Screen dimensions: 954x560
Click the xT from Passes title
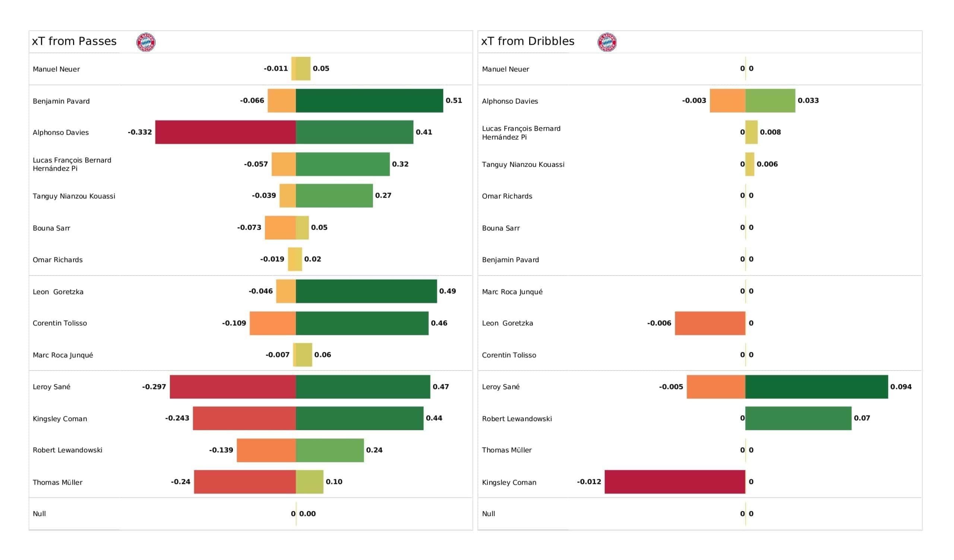coord(74,41)
